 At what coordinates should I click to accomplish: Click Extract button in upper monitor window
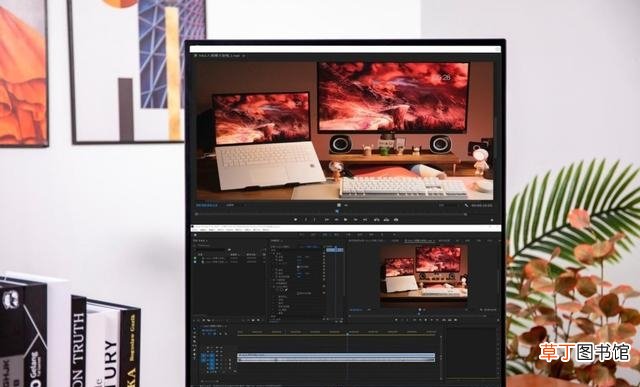[x=387, y=220]
